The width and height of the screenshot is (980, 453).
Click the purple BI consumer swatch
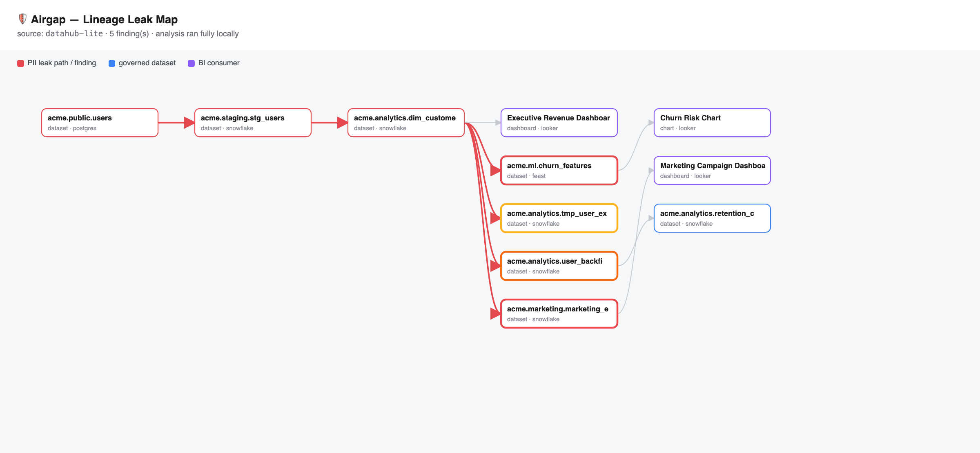(191, 63)
